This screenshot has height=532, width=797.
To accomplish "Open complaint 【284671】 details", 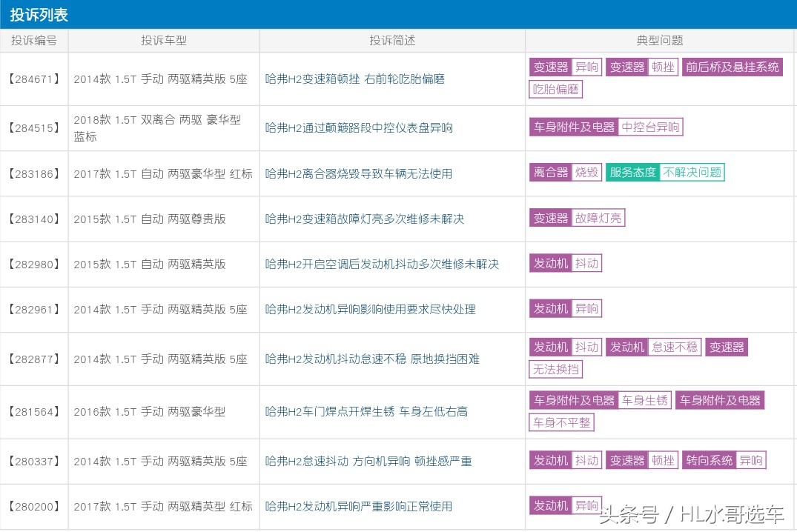I will point(34,77).
